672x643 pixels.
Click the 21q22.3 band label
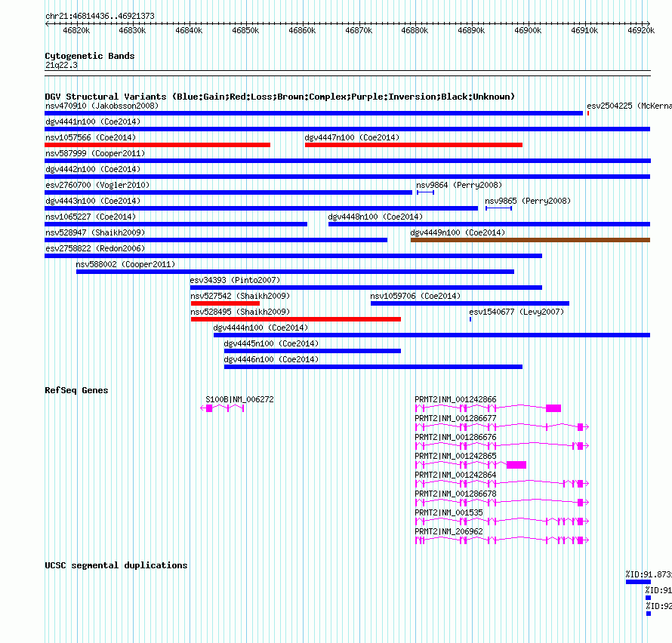(61, 65)
